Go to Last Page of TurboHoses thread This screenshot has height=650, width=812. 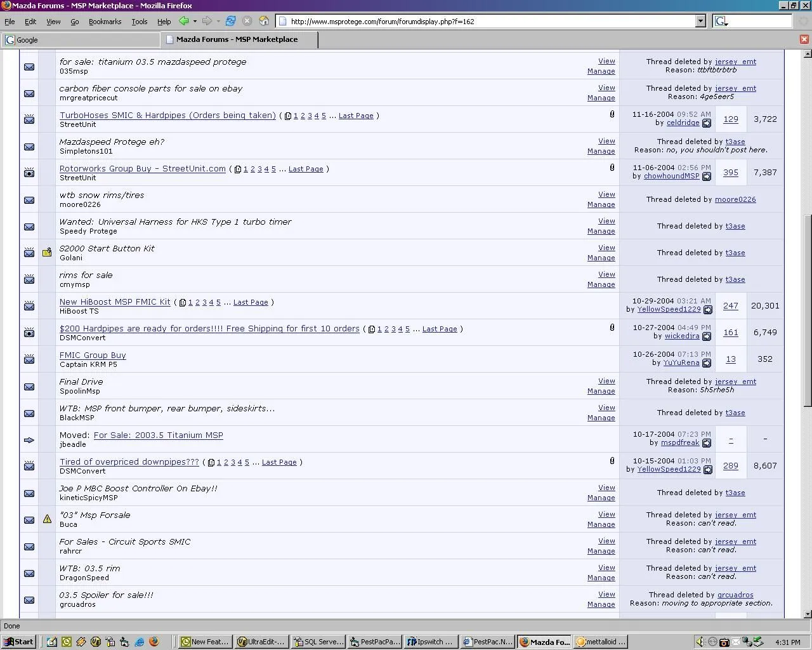[x=356, y=116]
